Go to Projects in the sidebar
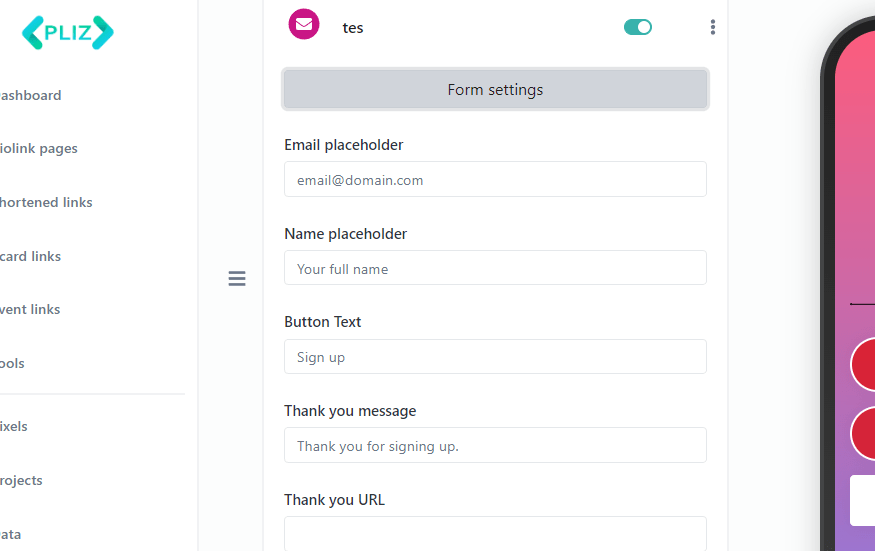This screenshot has height=551, width=875. 21,481
